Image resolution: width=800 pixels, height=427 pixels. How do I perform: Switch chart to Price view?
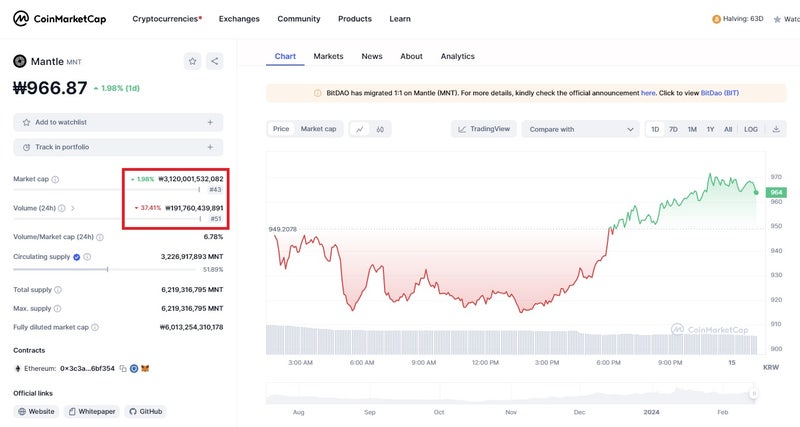[x=281, y=129]
